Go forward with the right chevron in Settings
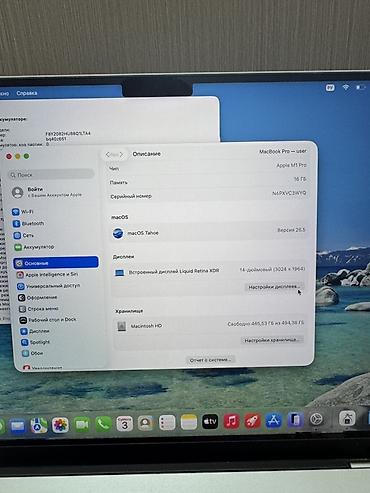The height and width of the screenshot is (493, 370). pos(121,154)
